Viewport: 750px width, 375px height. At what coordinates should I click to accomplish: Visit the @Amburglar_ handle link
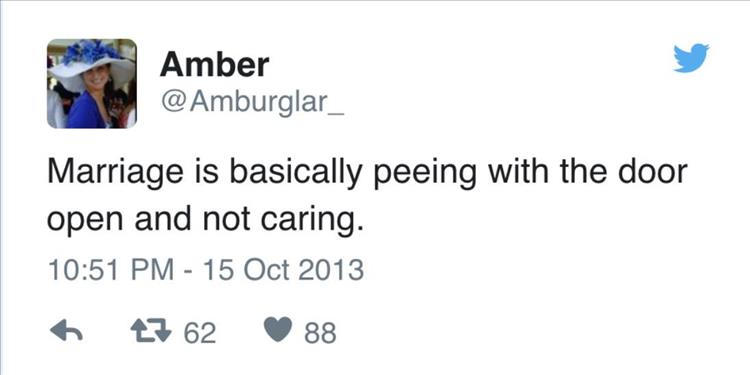(x=252, y=101)
